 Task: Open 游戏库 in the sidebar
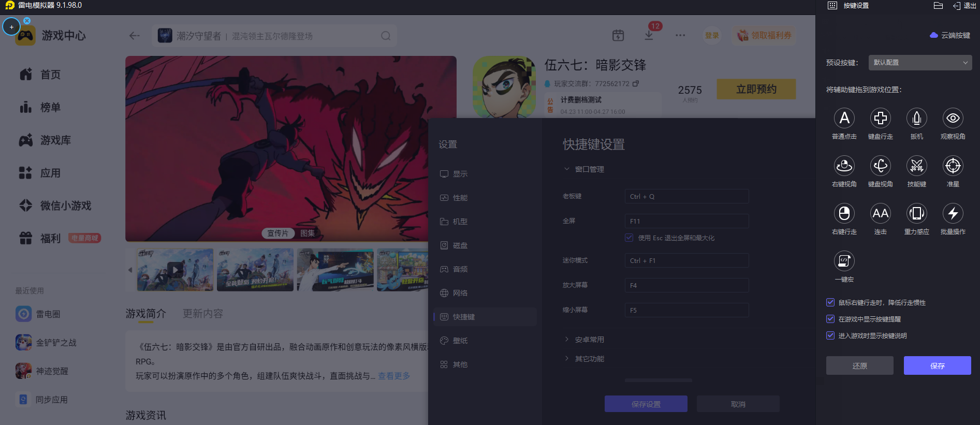click(x=45, y=140)
